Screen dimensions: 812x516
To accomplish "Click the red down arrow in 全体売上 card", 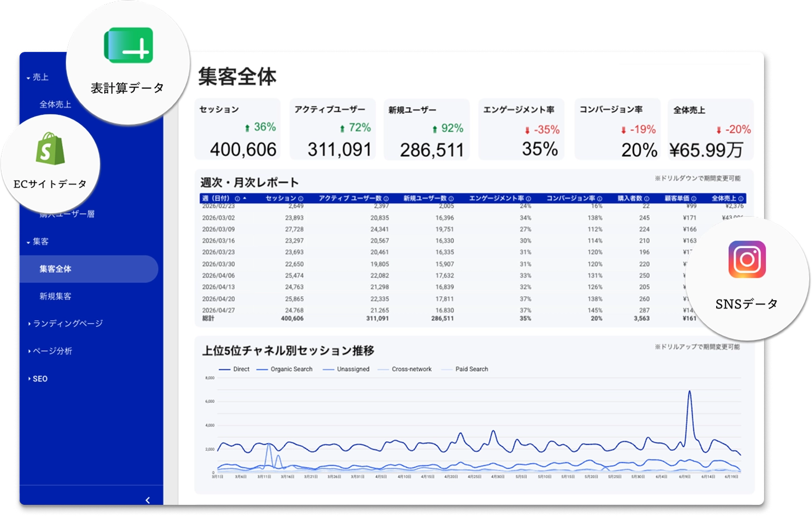I will tap(719, 130).
